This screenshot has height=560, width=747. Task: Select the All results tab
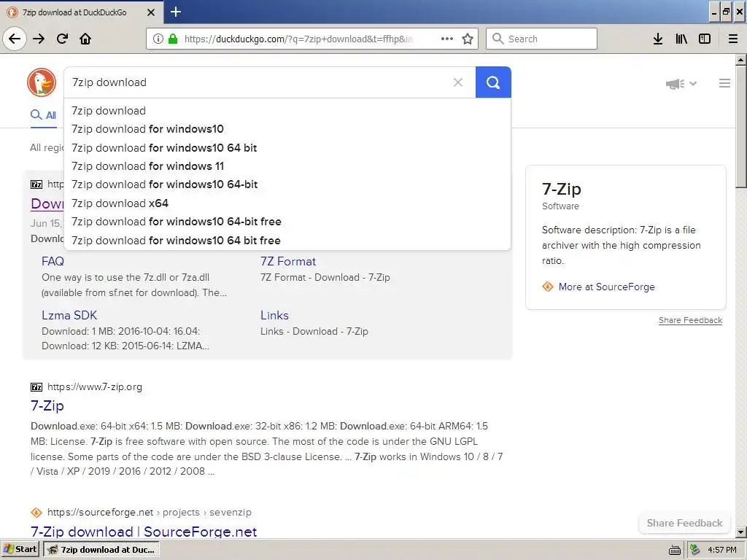point(43,115)
